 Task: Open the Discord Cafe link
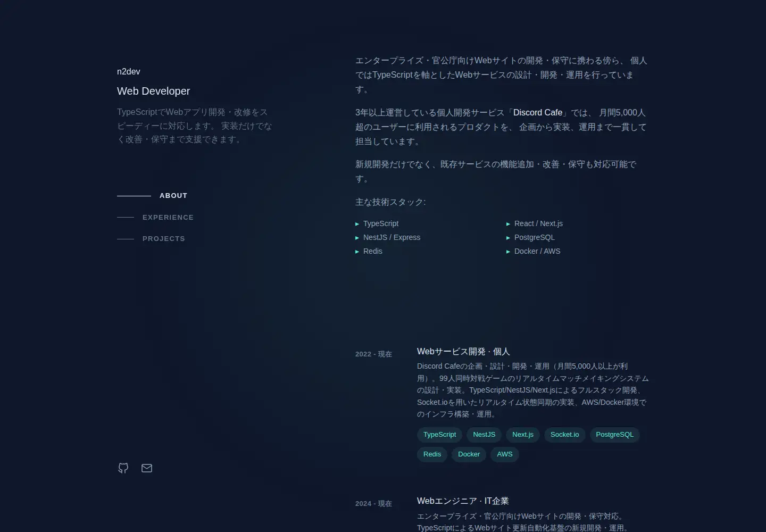[538, 113]
